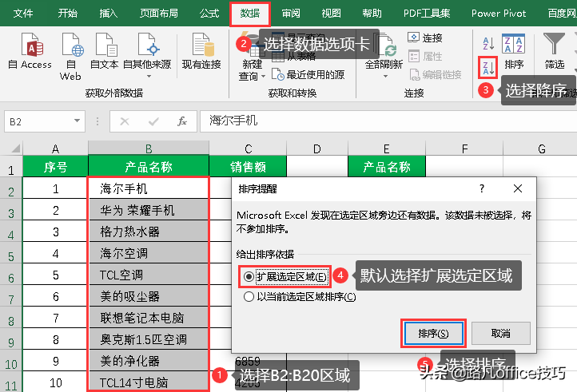The width and height of the screenshot is (577, 392).
Task: Switch to 视图 tab
Action: (331, 14)
